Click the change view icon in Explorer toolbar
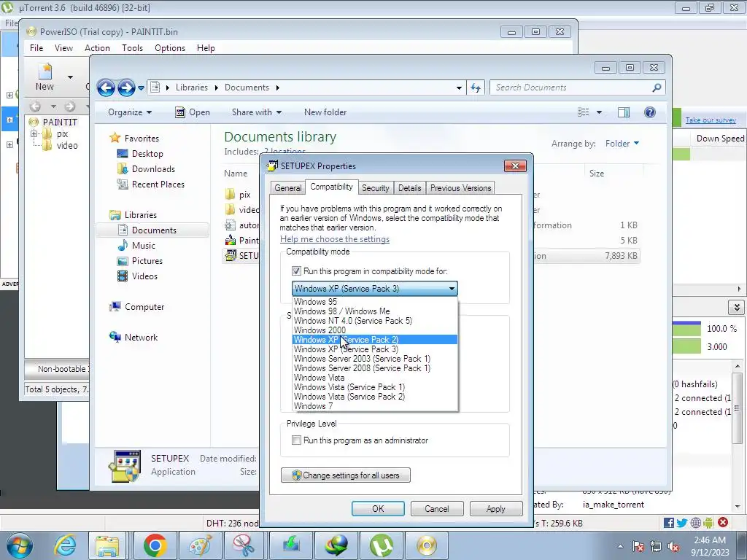Viewport: 747px width, 560px height. coord(584,112)
